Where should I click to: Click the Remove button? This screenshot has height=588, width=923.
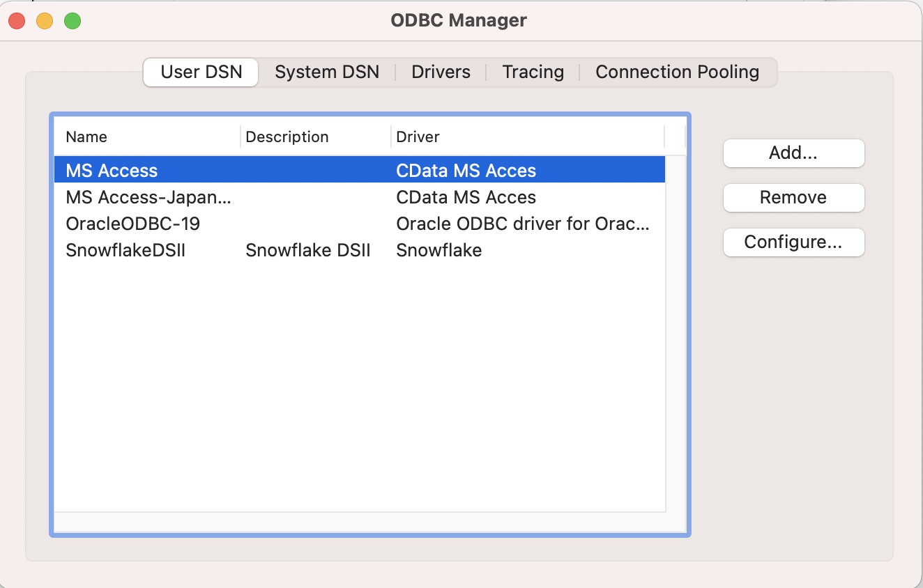click(x=793, y=198)
